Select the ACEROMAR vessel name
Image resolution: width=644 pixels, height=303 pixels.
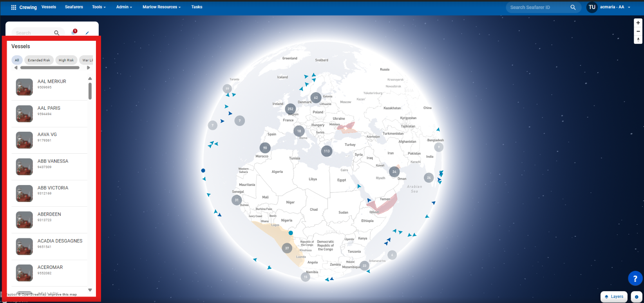pos(50,267)
